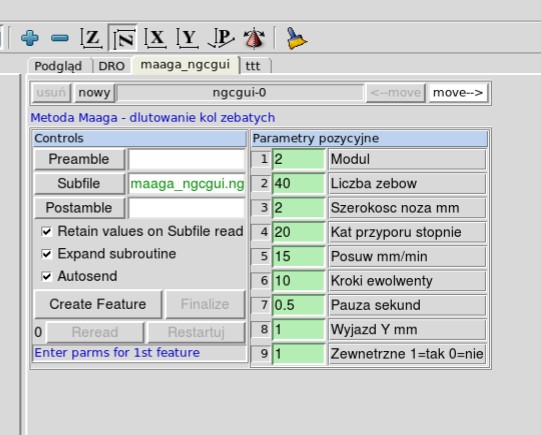The image size is (541, 435).
Task: Click the move--> button
Action: point(458,92)
